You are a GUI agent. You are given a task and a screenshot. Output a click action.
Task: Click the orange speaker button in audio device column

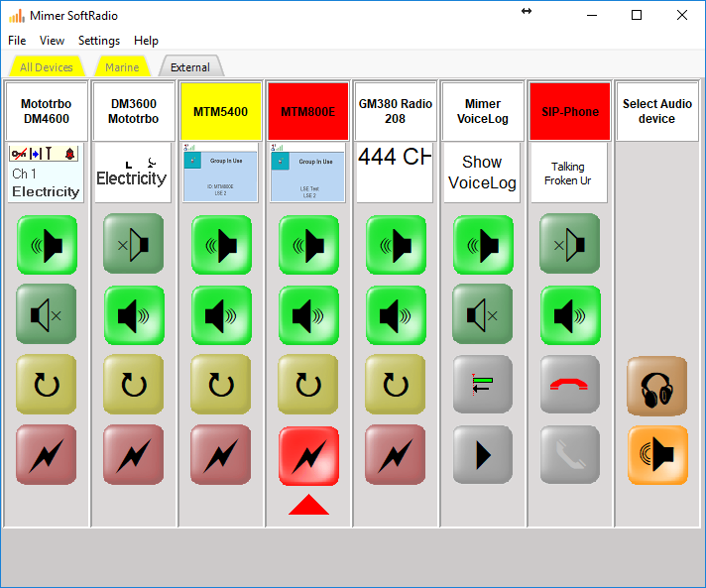coord(656,455)
